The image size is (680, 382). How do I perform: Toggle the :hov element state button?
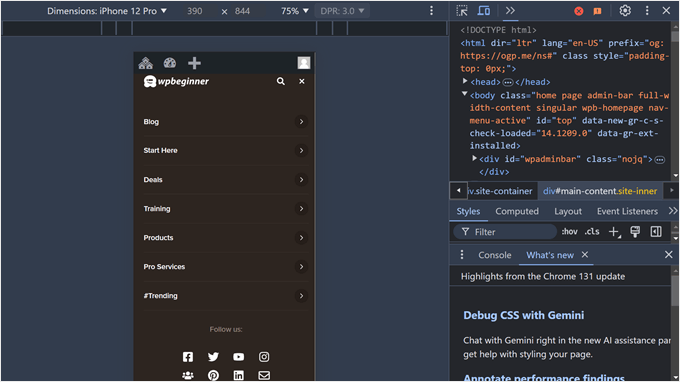tap(569, 232)
